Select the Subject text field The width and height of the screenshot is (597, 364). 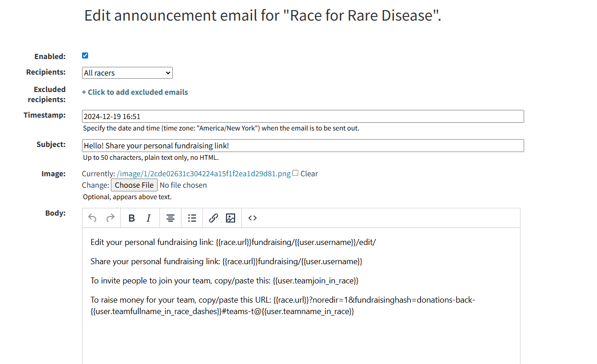(302, 145)
